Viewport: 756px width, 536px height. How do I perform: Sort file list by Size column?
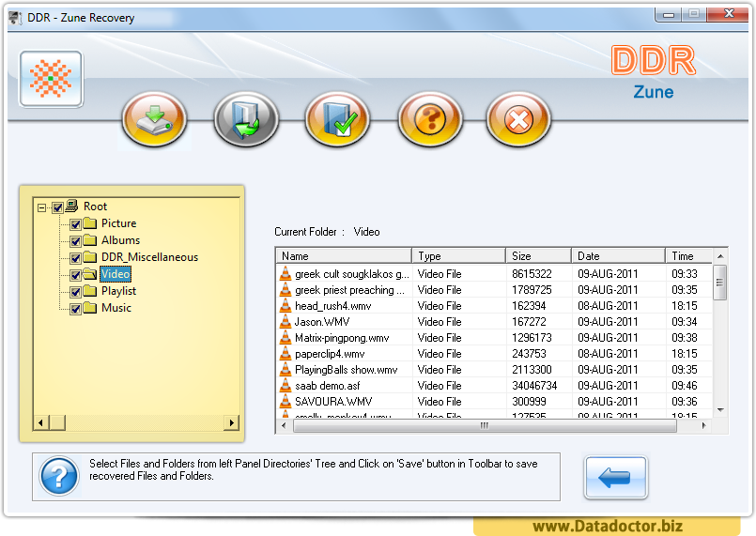[538, 256]
